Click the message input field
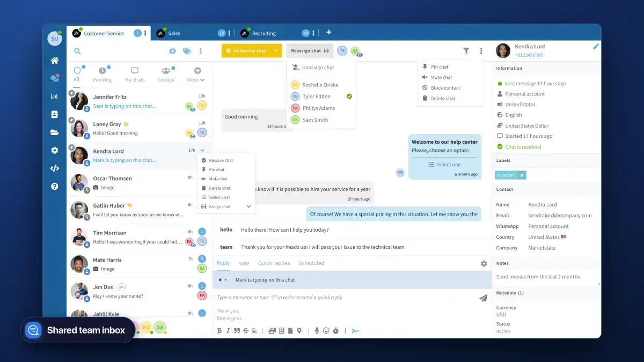 point(346,298)
